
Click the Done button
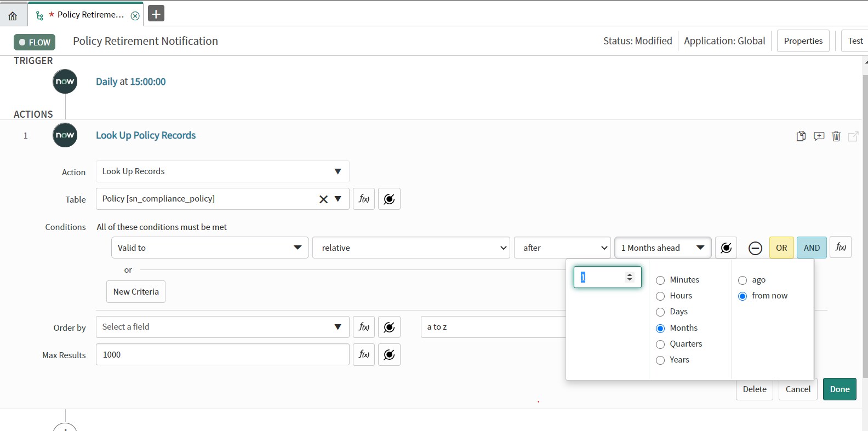(839, 389)
